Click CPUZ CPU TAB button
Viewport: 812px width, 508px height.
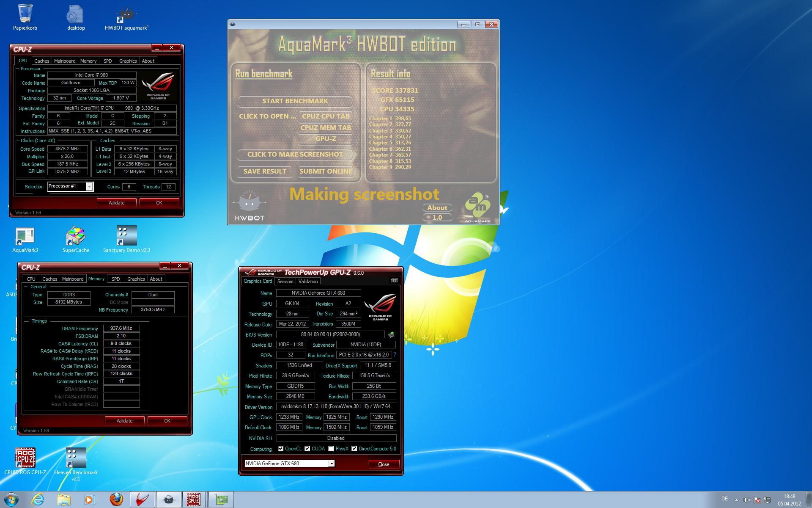[x=326, y=116]
